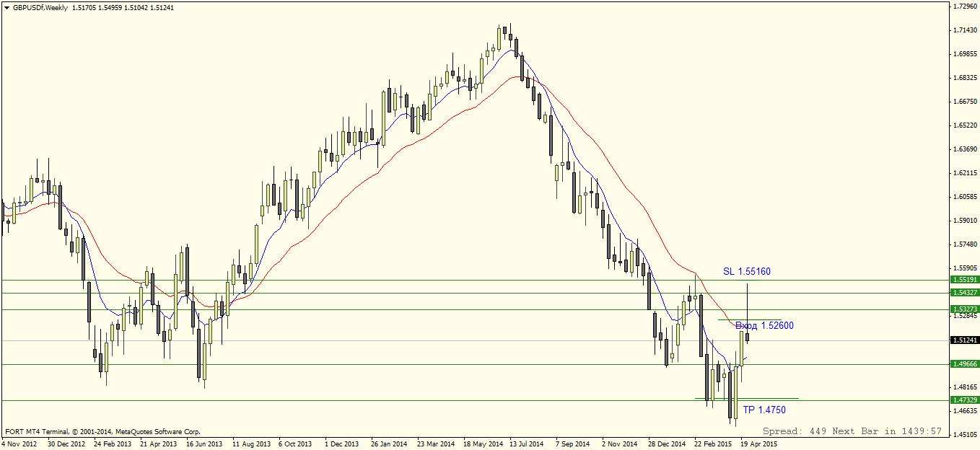This screenshot has width=980, height=450.
Task: Click the 1.45105 price scale value
Action: (966, 435)
